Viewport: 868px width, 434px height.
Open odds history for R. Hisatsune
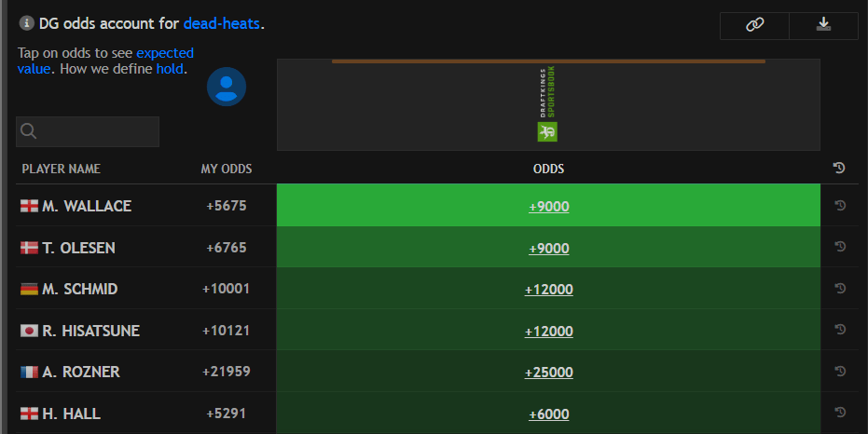(839, 330)
